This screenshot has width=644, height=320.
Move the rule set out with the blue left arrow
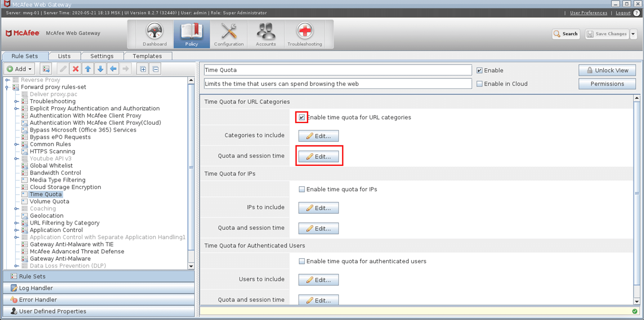(113, 69)
